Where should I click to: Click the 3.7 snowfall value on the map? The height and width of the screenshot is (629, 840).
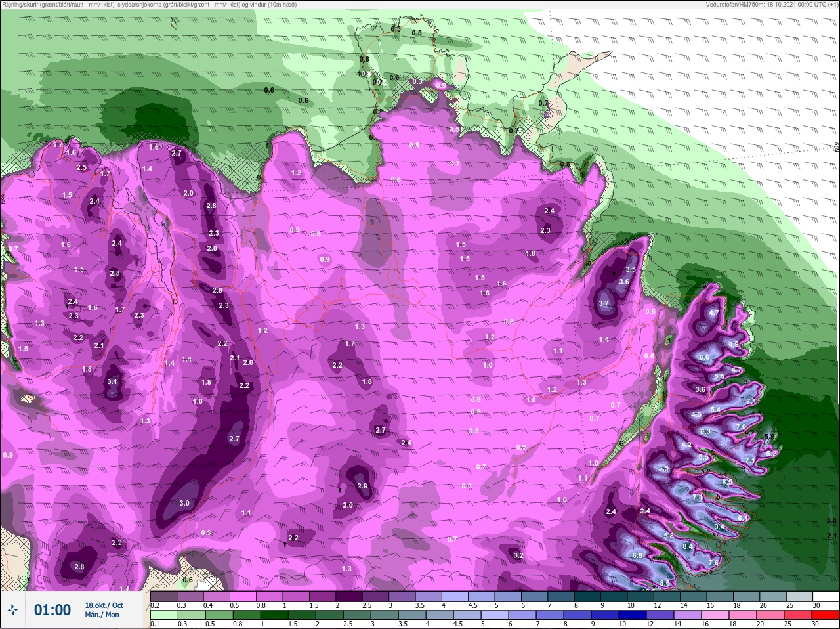604,303
